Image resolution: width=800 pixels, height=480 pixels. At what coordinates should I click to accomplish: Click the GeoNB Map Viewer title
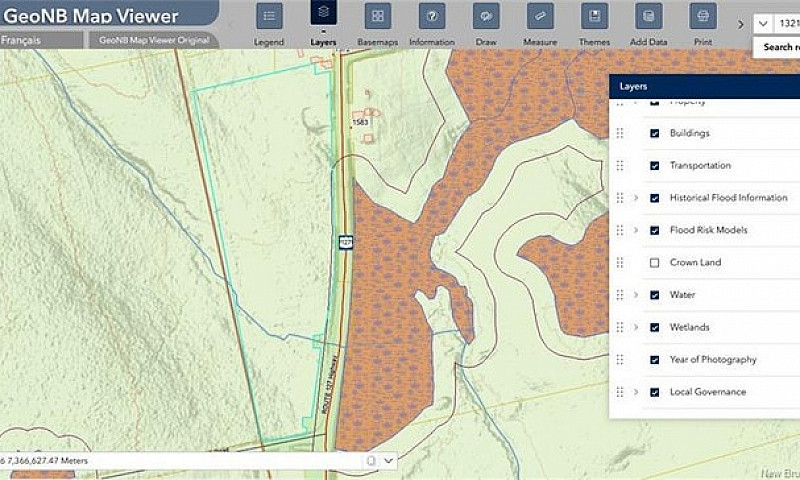click(x=90, y=16)
